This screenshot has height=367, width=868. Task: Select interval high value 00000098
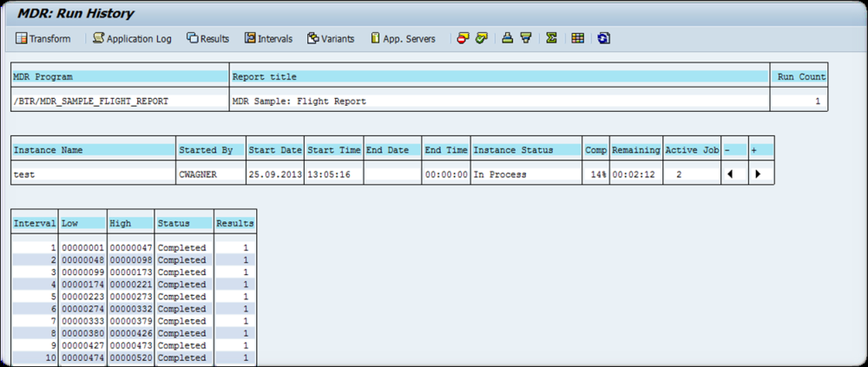pos(130,260)
